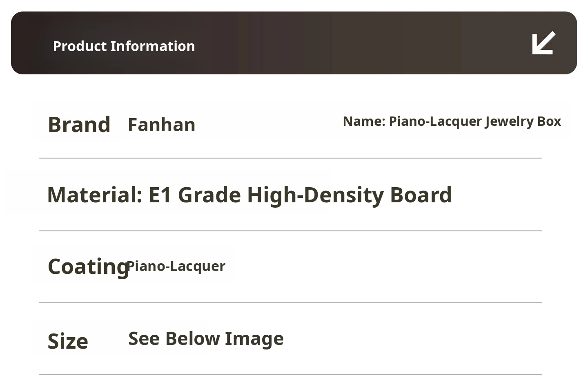Click the divider line under the Brand row
The height and width of the screenshot is (392, 588).
point(290,158)
